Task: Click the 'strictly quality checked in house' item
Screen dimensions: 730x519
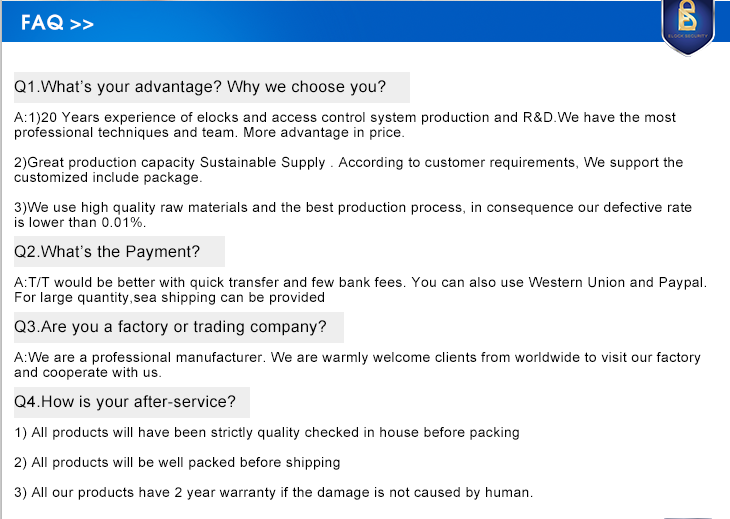Action: (300, 432)
